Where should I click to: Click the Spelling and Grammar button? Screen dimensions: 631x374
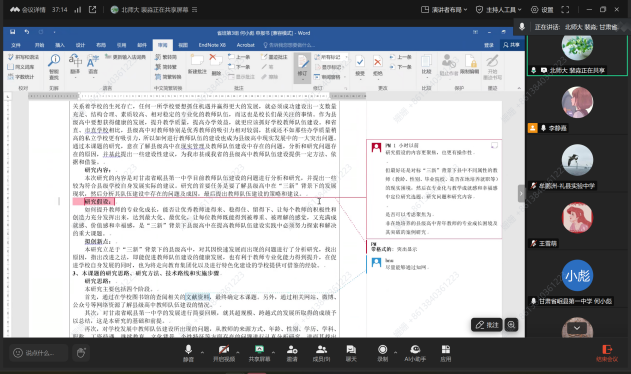coord(23,57)
